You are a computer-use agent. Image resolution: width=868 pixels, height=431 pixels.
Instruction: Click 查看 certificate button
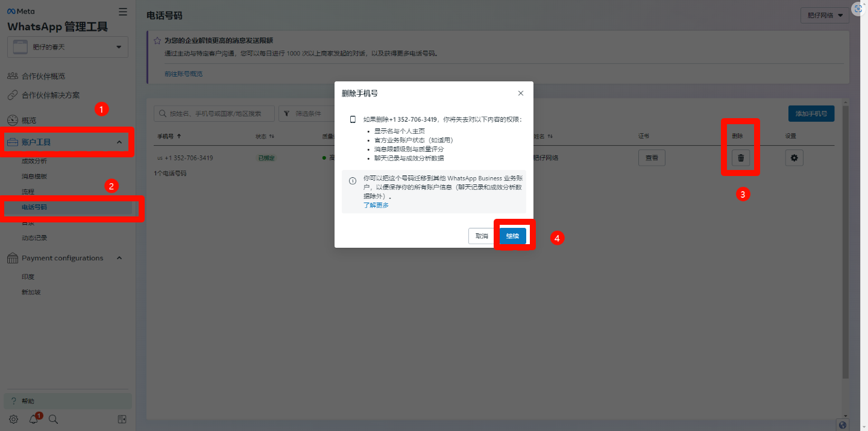tap(652, 158)
